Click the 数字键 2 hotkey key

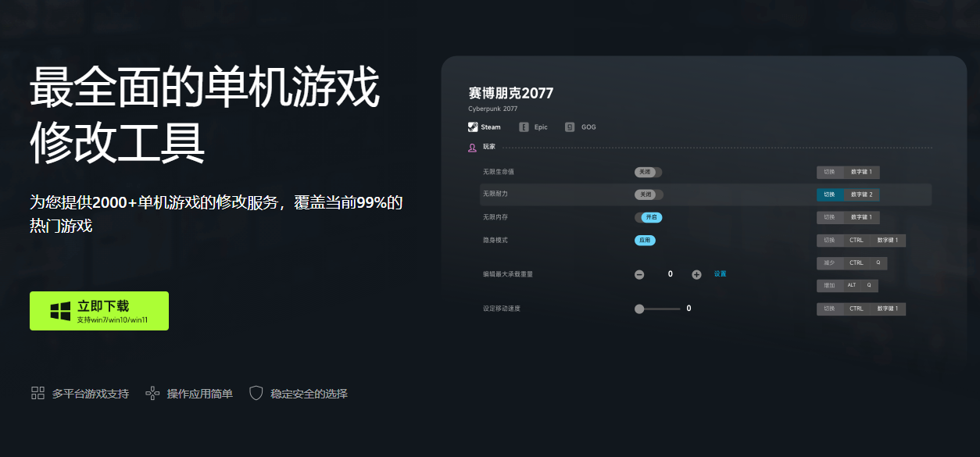pos(862,195)
